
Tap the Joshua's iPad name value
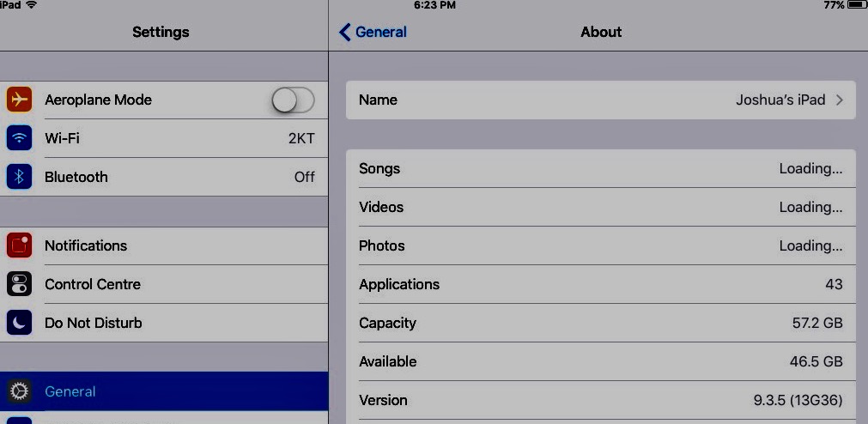pyautogui.click(x=780, y=100)
